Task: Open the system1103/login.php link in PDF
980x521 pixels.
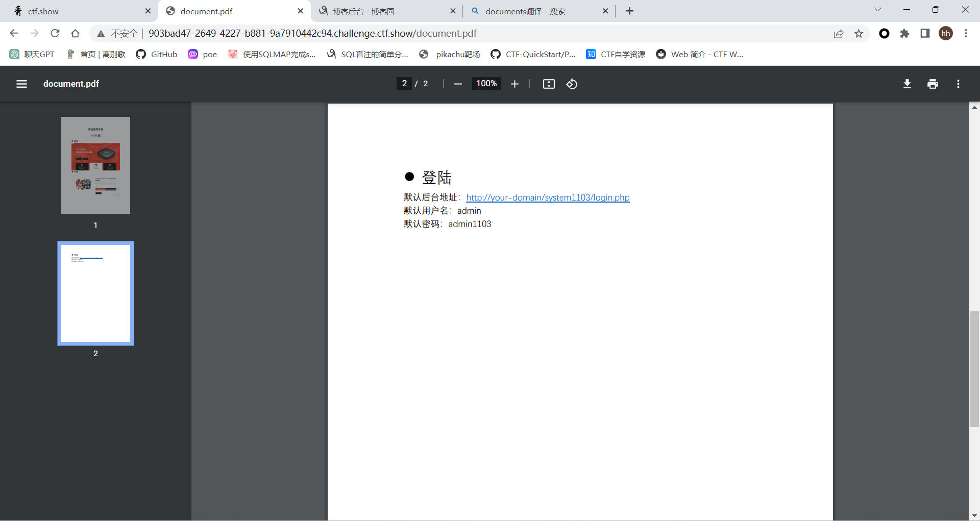Action: [x=548, y=197]
